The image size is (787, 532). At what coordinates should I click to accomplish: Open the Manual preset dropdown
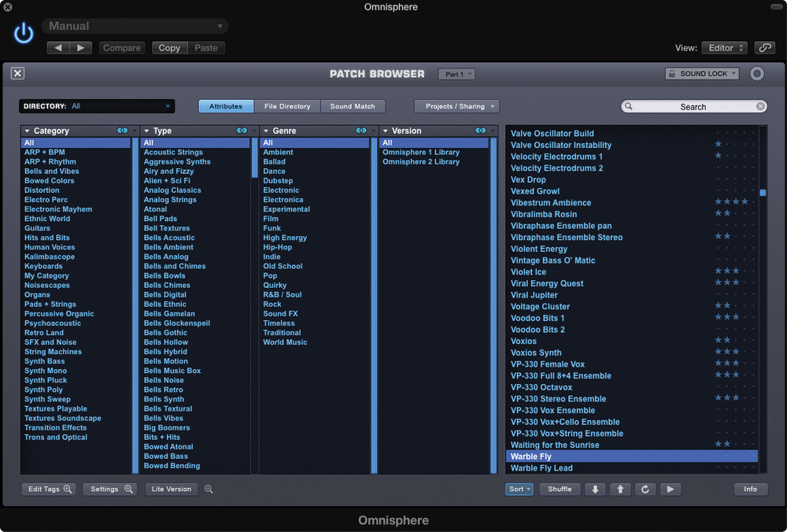click(135, 26)
